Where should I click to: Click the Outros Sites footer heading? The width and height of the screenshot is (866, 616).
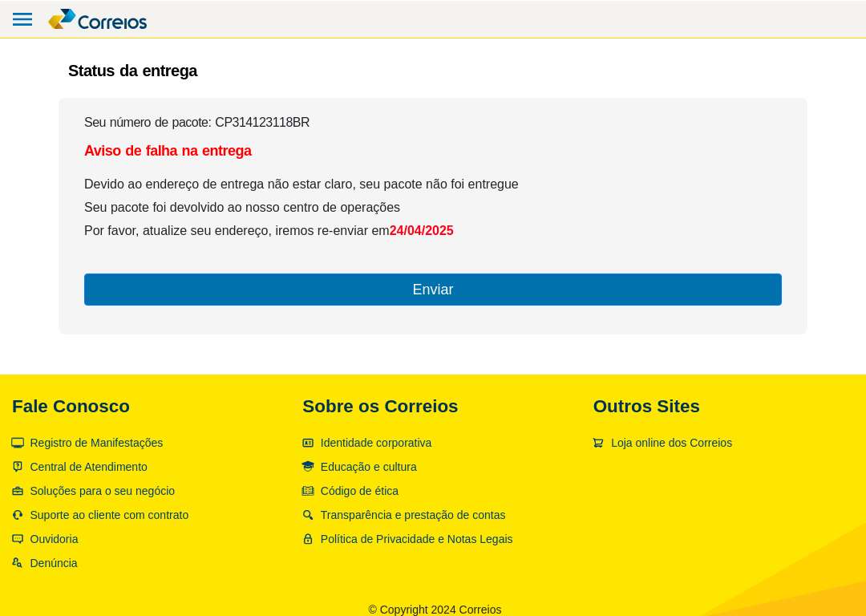646,407
